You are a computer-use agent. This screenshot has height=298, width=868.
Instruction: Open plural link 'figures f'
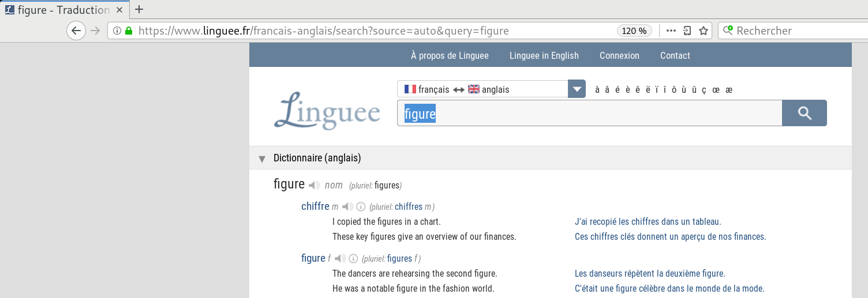click(x=399, y=259)
